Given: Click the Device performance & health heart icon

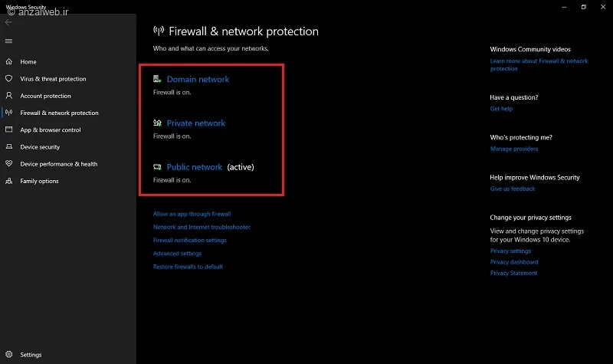Looking at the screenshot, I should [8, 164].
